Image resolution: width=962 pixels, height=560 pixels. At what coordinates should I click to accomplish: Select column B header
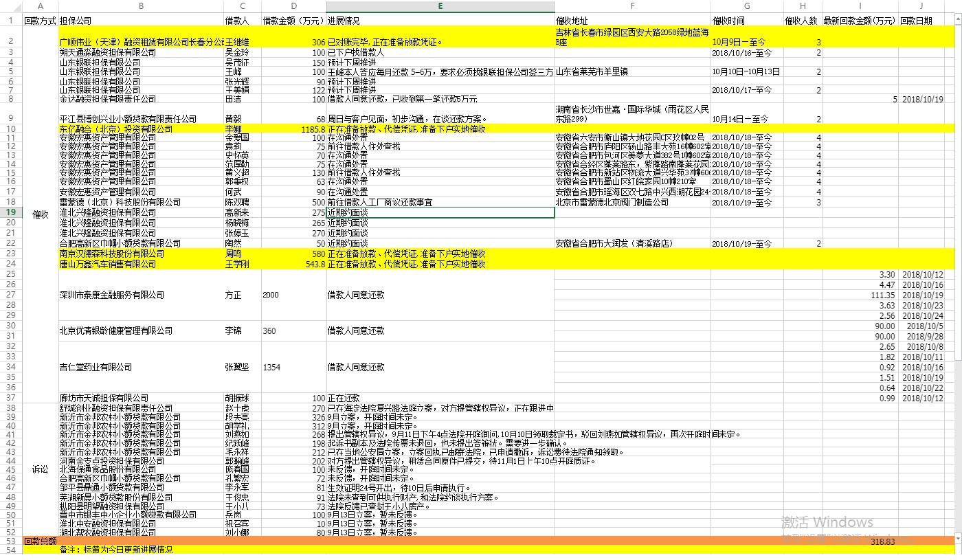click(x=141, y=6)
